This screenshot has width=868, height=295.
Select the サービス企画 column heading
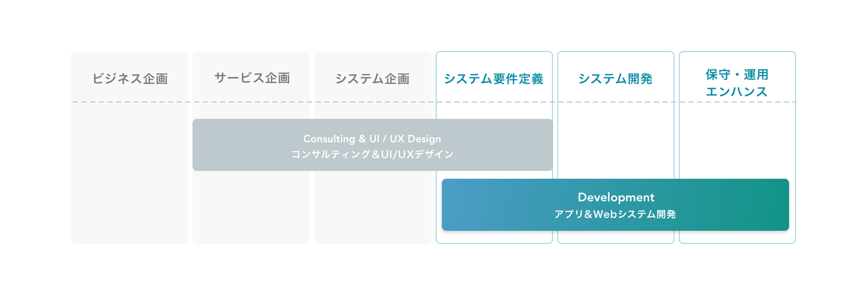click(x=252, y=78)
